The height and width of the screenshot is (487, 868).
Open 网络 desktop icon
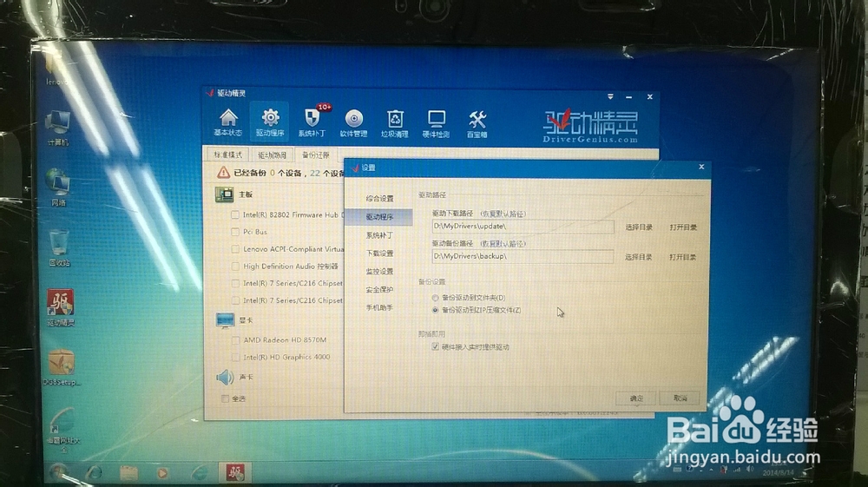pos(58,187)
